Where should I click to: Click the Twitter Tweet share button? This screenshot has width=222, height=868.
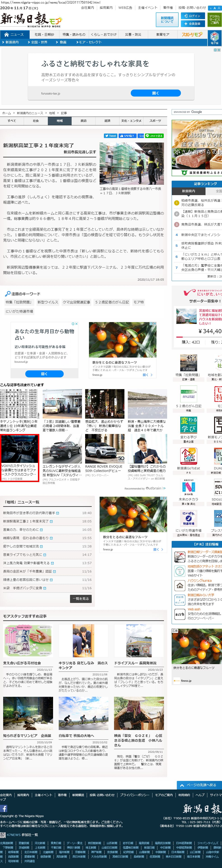[x=111, y=136]
